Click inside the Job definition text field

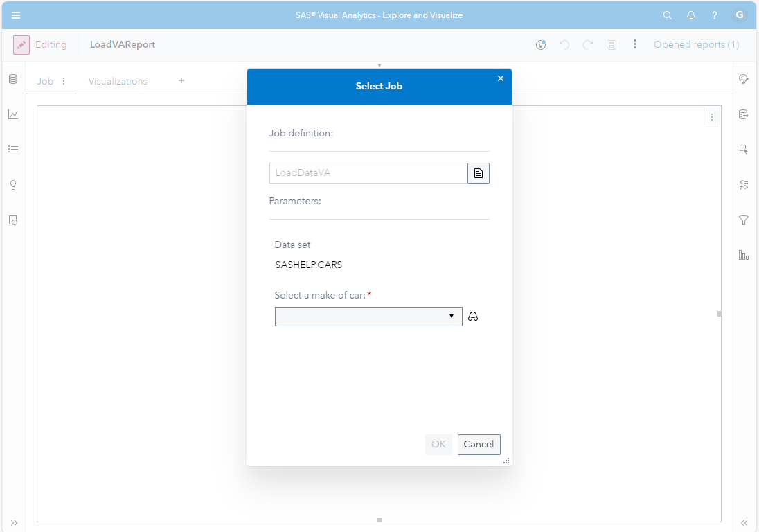(x=367, y=172)
